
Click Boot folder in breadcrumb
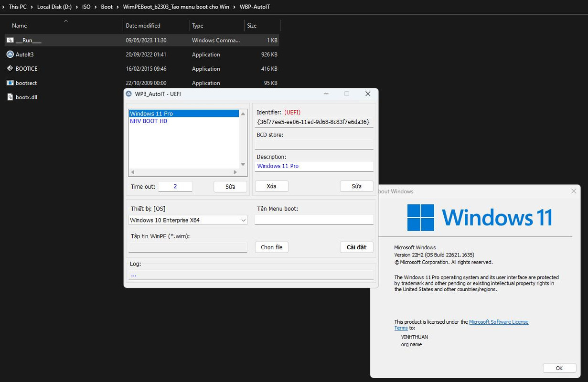[107, 7]
